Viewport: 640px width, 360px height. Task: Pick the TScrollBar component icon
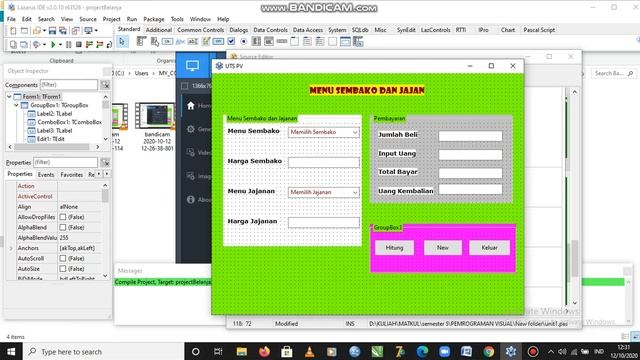282,41
